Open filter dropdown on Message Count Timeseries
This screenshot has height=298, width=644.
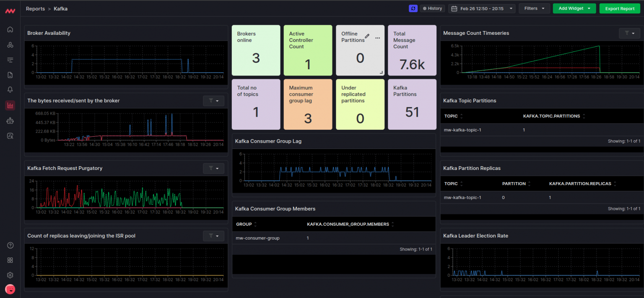pos(629,33)
